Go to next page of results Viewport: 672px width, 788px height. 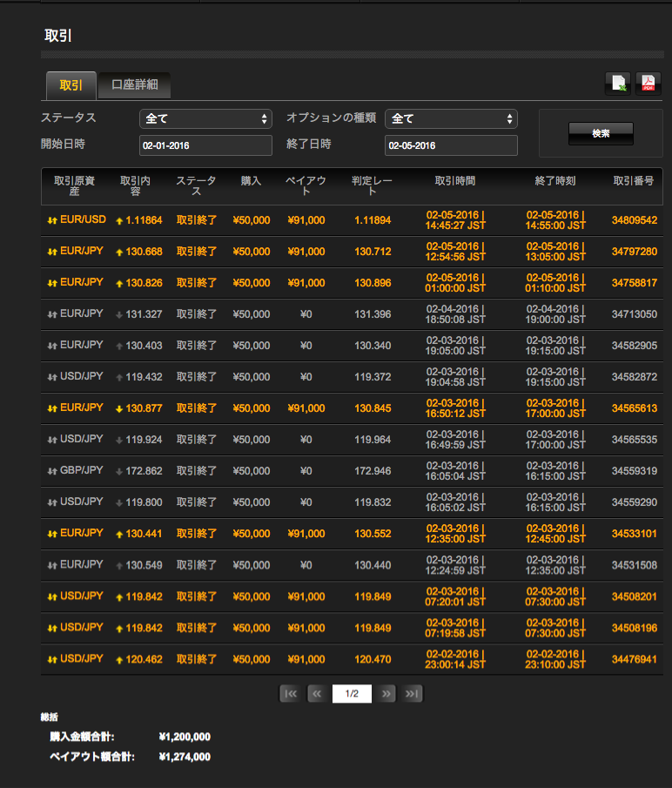386,693
